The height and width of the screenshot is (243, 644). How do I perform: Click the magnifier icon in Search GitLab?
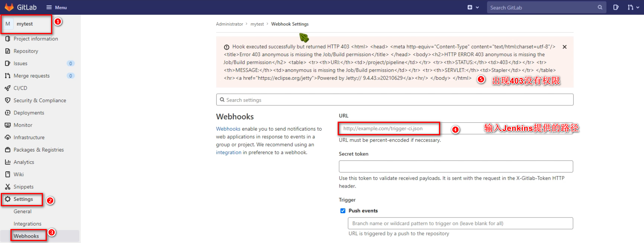click(x=600, y=7)
